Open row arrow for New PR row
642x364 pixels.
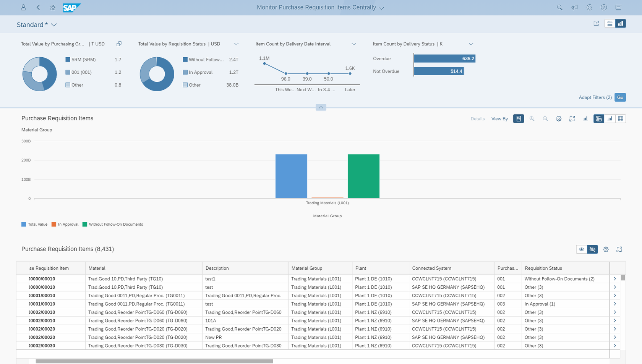[x=614, y=337]
